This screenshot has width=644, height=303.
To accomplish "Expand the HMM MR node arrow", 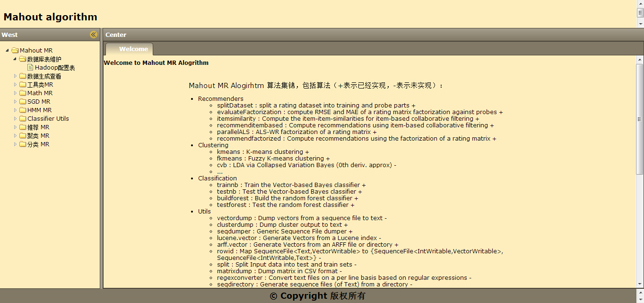I will pos(15,110).
